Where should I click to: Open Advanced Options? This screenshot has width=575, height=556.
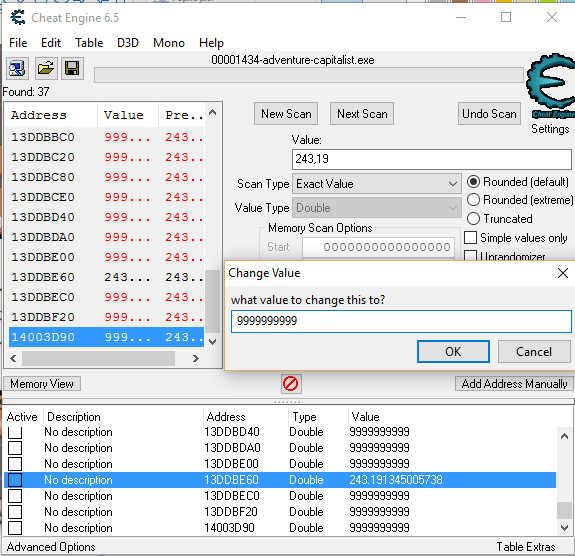[x=51, y=547]
